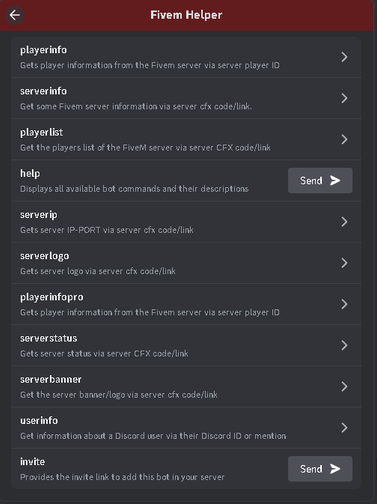
Task: Select the userinfo command title
Action: [x=39, y=420]
